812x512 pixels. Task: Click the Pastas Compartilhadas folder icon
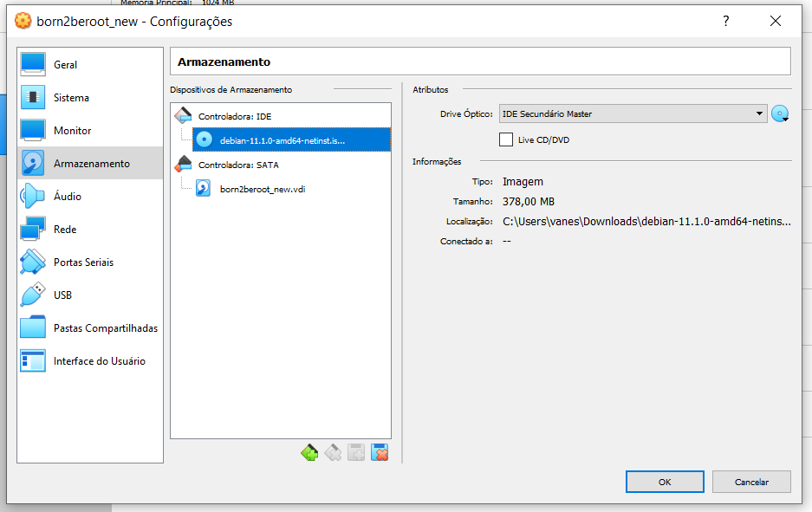click(x=33, y=327)
